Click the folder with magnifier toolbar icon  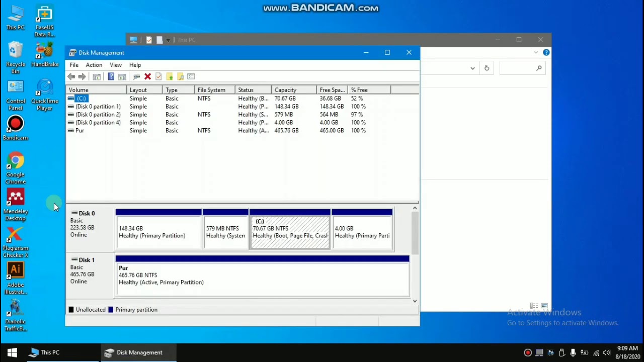pyautogui.click(x=181, y=76)
